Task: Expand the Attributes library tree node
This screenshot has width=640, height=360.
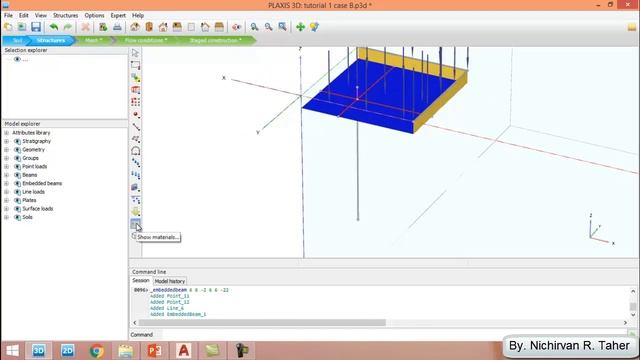Action: coord(7,133)
